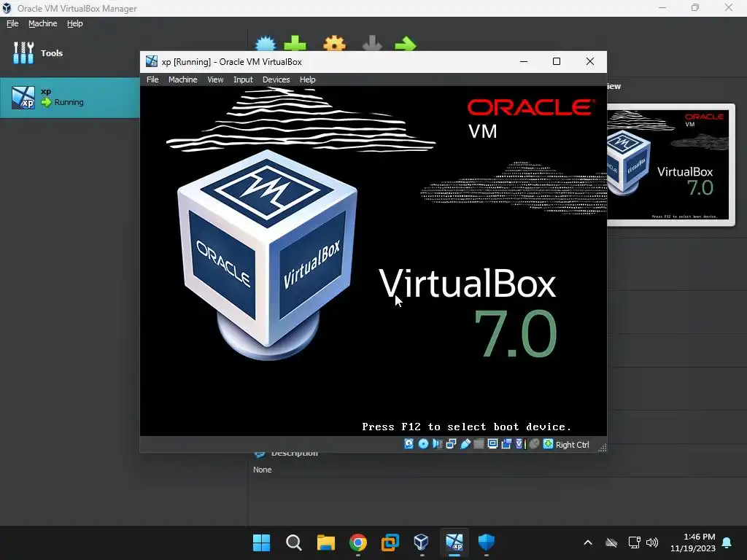The width and height of the screenshot is (747, 560).
Task: Close the xp Running VM window
Action: [589, 61]
